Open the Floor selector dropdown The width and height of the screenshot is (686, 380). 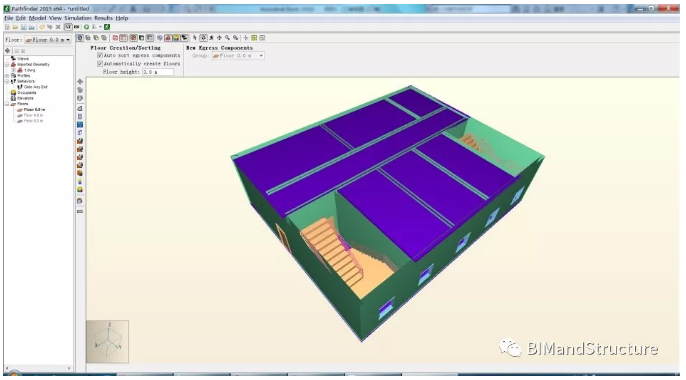(48, 40)
